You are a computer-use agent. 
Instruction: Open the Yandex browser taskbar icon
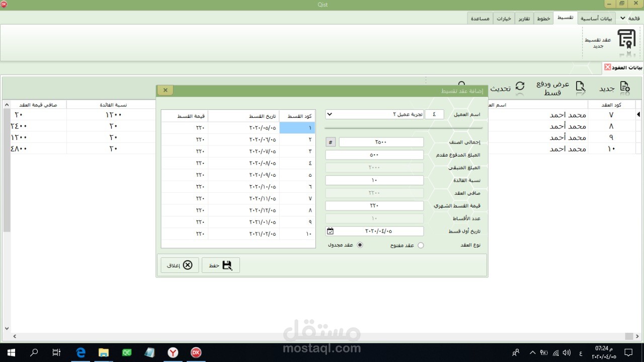(x=173, y=352)
